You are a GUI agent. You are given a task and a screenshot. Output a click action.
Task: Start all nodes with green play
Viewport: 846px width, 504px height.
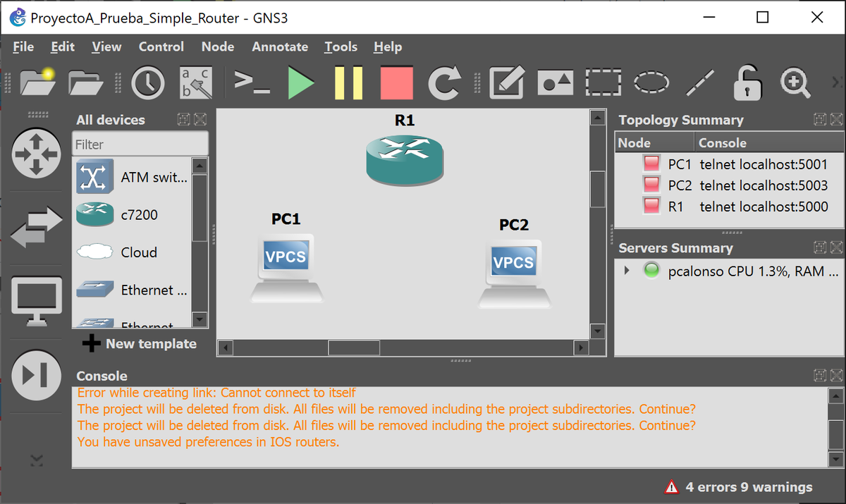pos(301,82)
